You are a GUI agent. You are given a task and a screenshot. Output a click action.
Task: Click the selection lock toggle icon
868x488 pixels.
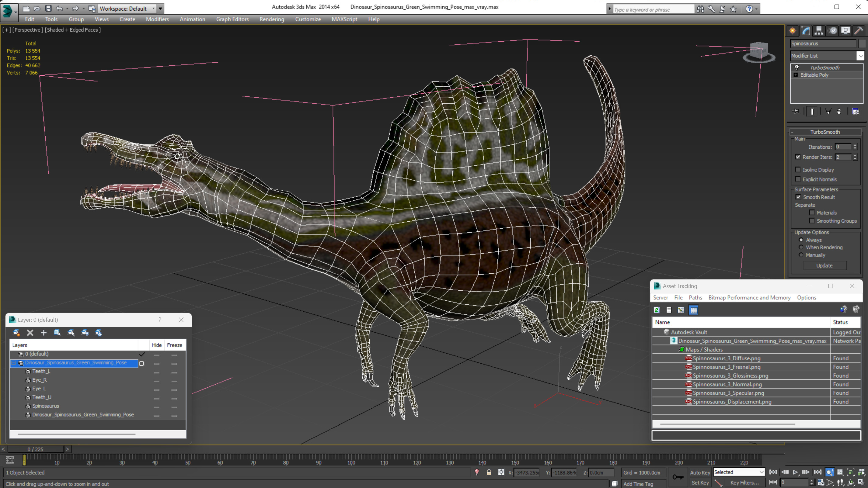coord(489,472)
